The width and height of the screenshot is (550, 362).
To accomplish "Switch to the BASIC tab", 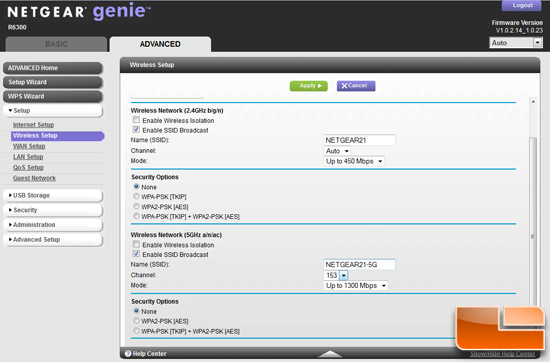I will tap(56, 44).
